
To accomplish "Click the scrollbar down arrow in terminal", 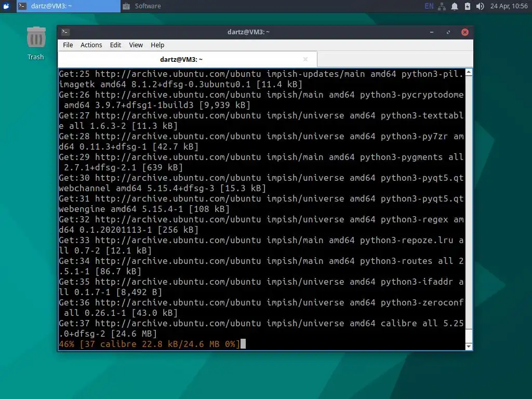I will click(469, 347).
